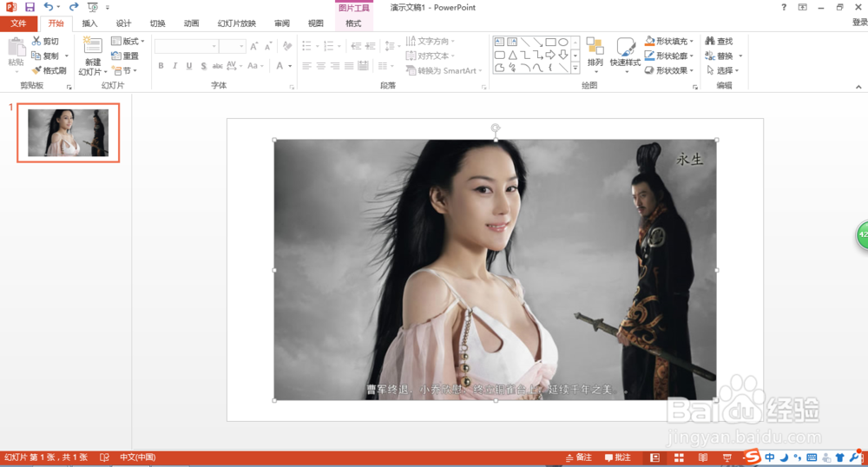Click Comments (批注) in status bar
Screen dimensions: 868x467
coord(618,457)
